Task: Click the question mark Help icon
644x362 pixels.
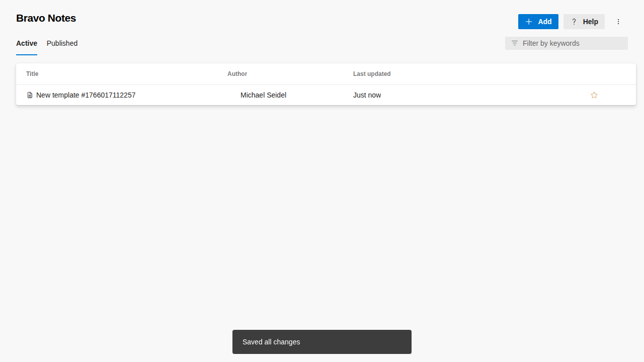Action: click(574, 22)
